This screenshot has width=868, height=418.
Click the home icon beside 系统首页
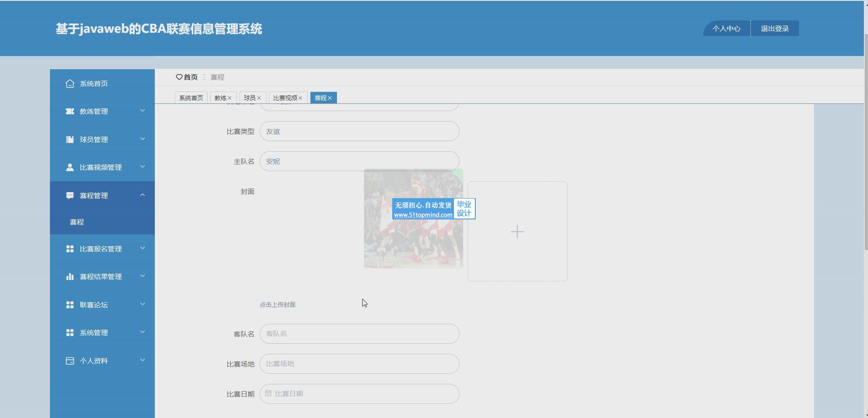coord(70,84)
